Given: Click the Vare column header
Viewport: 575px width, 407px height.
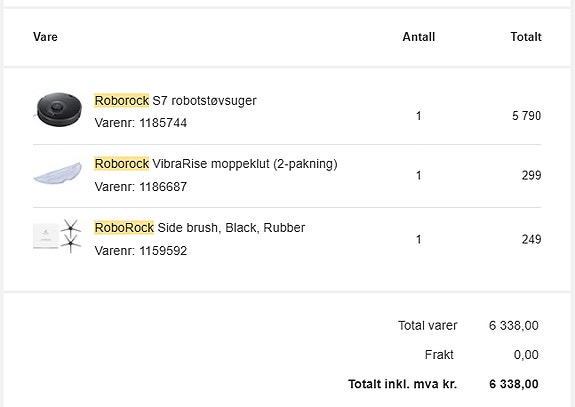Looking at the screenshot, I should [x=45, y=37].
